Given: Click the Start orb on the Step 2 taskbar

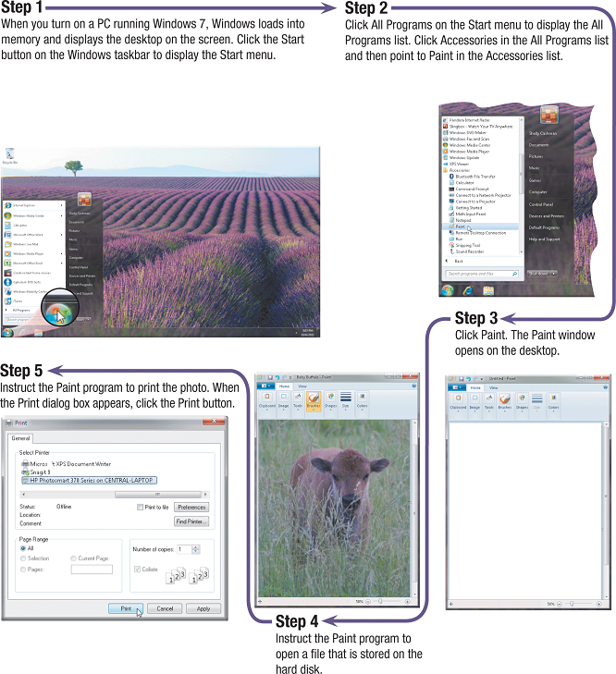Looking at the screenshot, I should 448,290.
